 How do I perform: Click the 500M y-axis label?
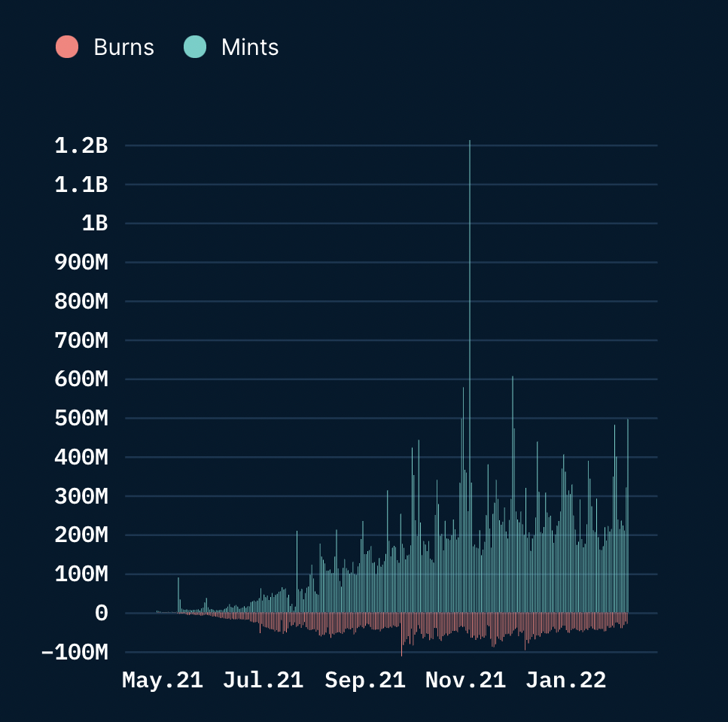81,419
